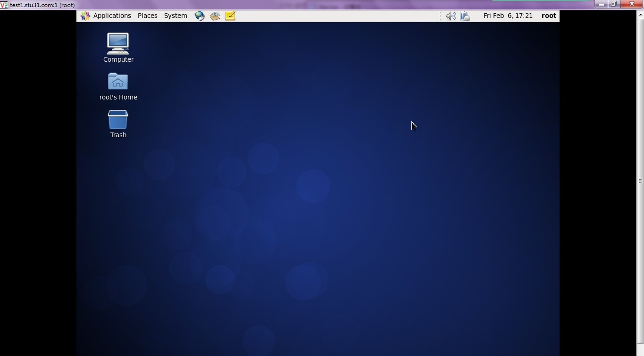
Task: Open the Places menu
Action: point(147,16)
